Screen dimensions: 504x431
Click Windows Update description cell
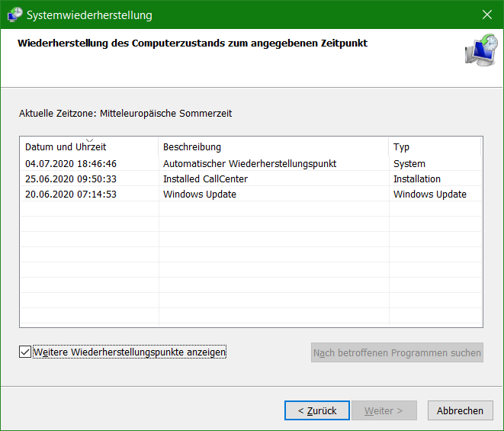tap(200, 195)
